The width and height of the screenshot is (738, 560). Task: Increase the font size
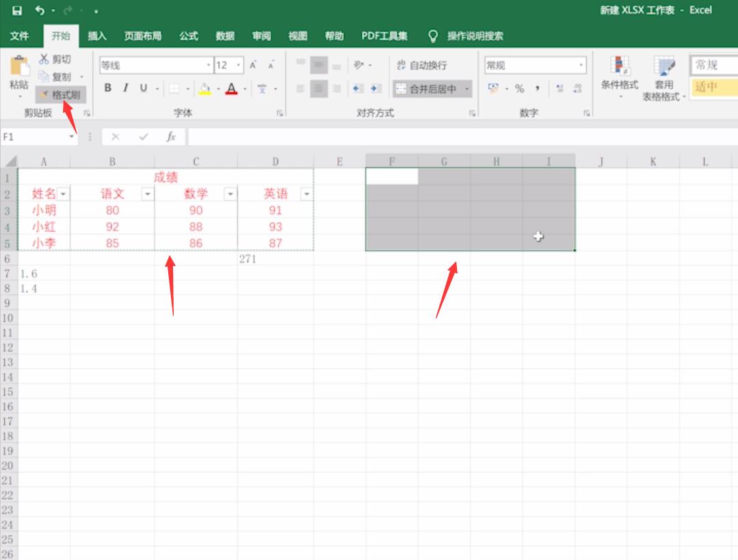point(253,65)
